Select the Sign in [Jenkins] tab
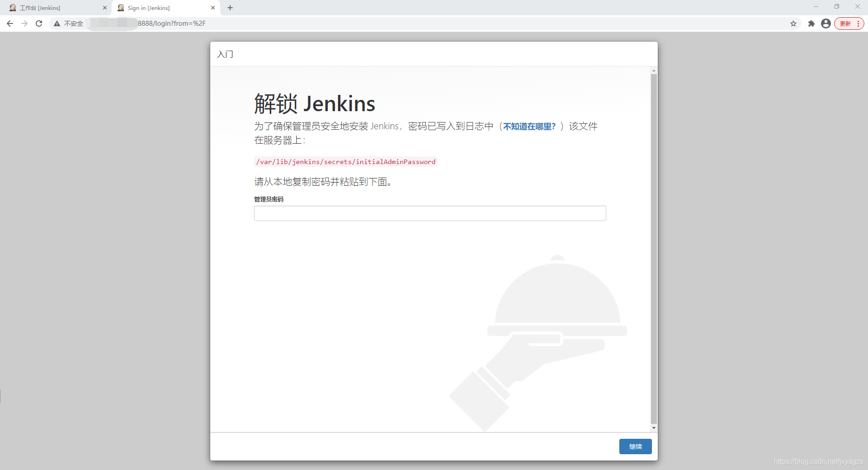Image resolution: width=868 pixels, height=470 pixels. click(165, 8)
